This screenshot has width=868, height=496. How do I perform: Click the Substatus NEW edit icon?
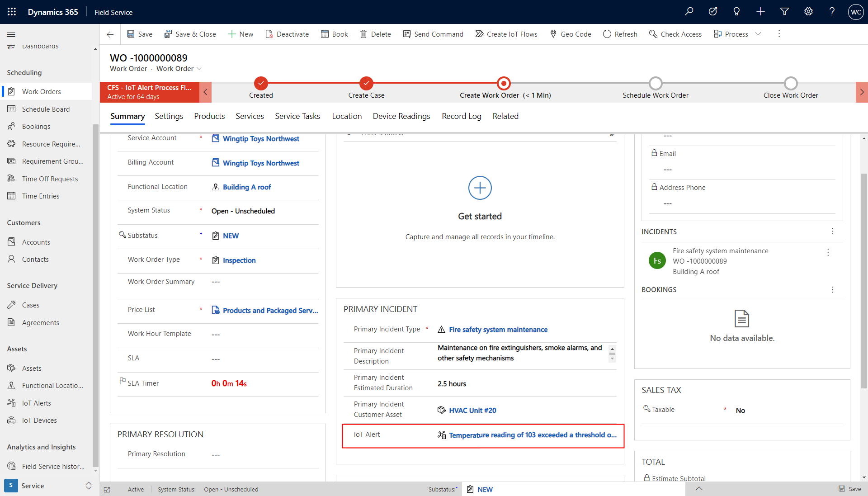216,236
